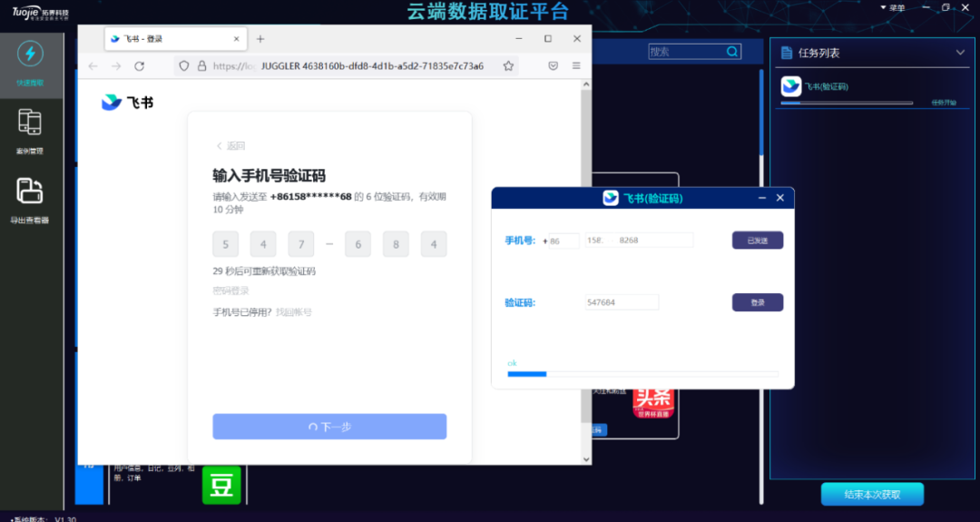Click the 输入手机号验证码 heading
The width and height of the screenshot is (980, 522).
pyautogui.click(x=269, y=176)
